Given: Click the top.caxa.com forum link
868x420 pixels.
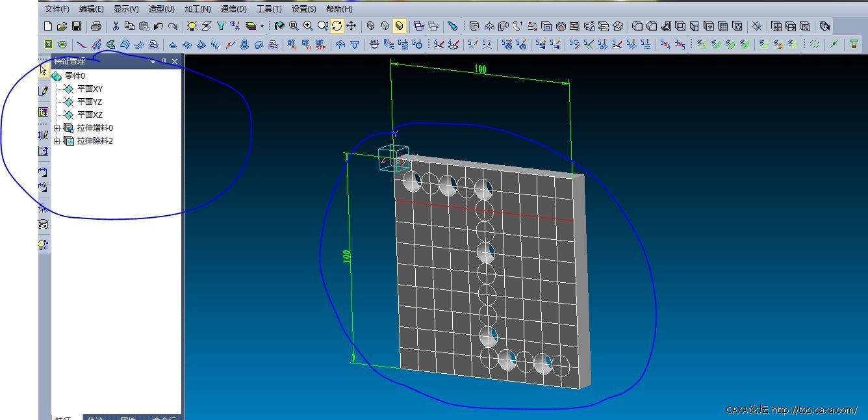Looking at the screenshot, I should click(x=814, y=410).
